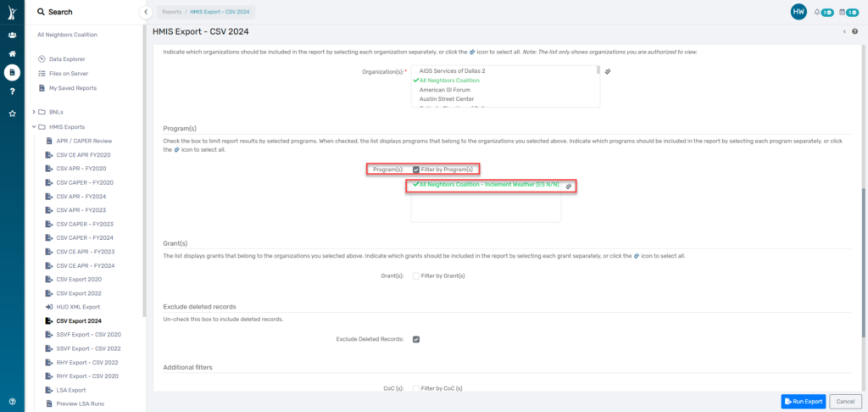Image resolution: width=868 pixels, height=412 pixels.
Task: Collapse the HMIS Exports folder arrow
Action: [x=34, y=127]
